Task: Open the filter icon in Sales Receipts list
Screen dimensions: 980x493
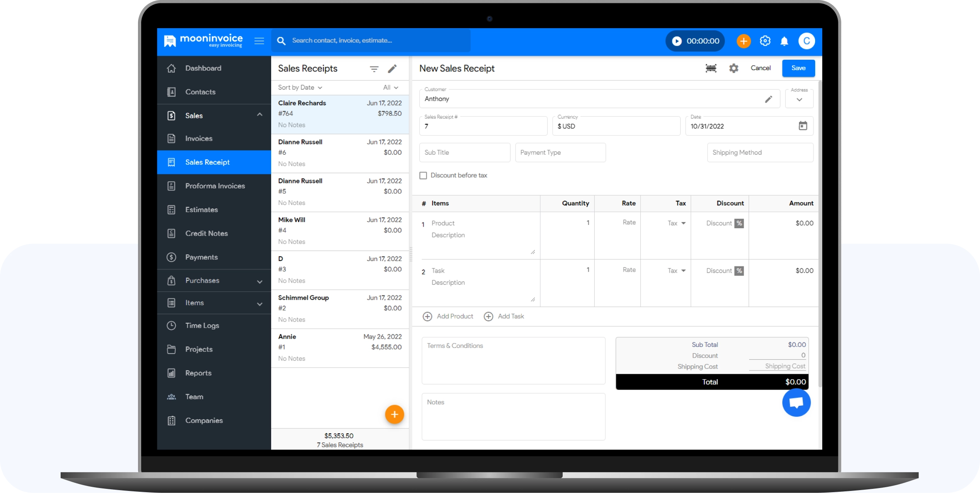Action: [x=374, y=69]
